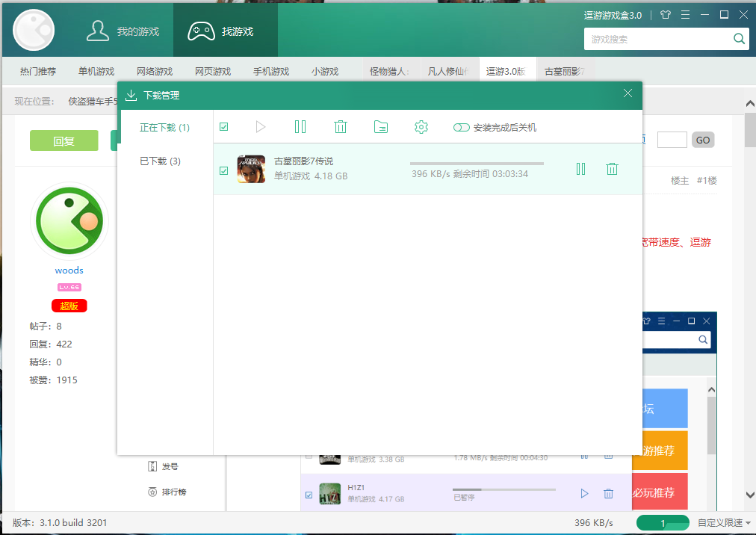This screenshot has width=756, height=535.
Task: Click the woods user avatar
Action: coord(69,221)
